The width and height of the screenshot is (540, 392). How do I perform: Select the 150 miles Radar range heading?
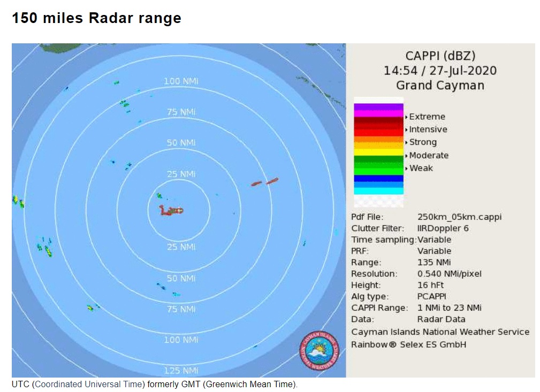point(96,18)
